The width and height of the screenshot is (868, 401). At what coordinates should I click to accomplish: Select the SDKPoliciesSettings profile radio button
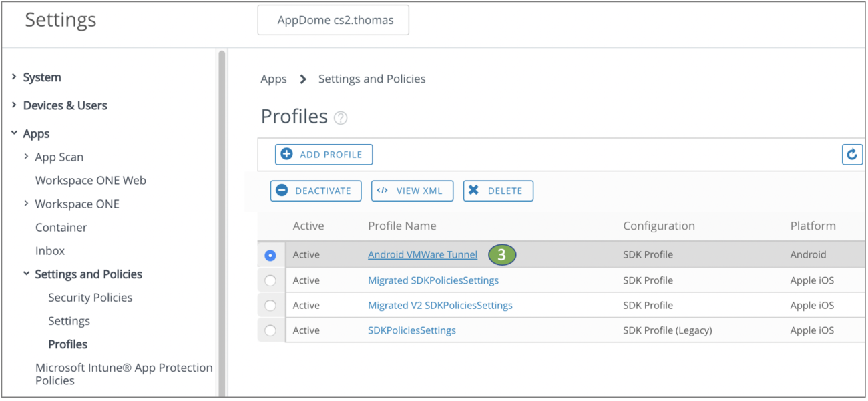pos(270,330)
